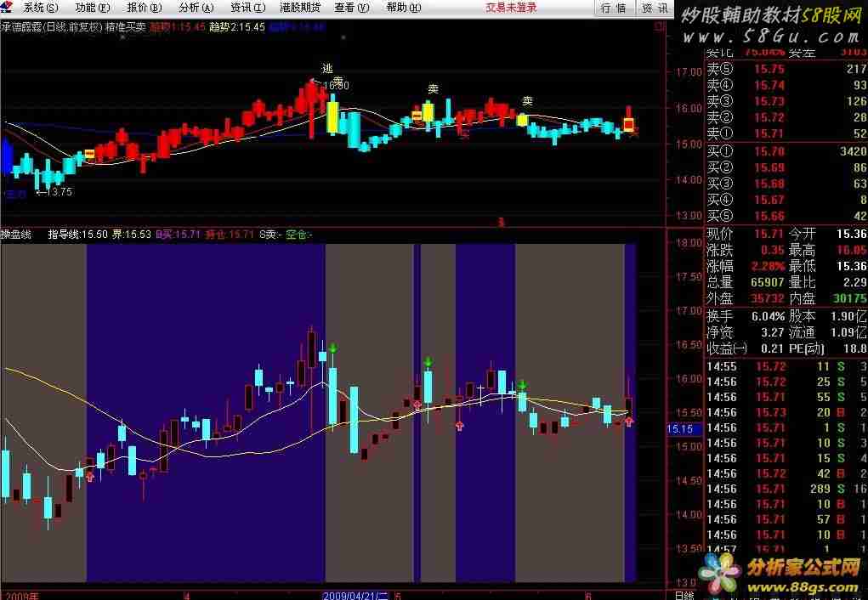Click the 2009/04/21 date marker on time axis
868x600 pixels.
[355, 596]
